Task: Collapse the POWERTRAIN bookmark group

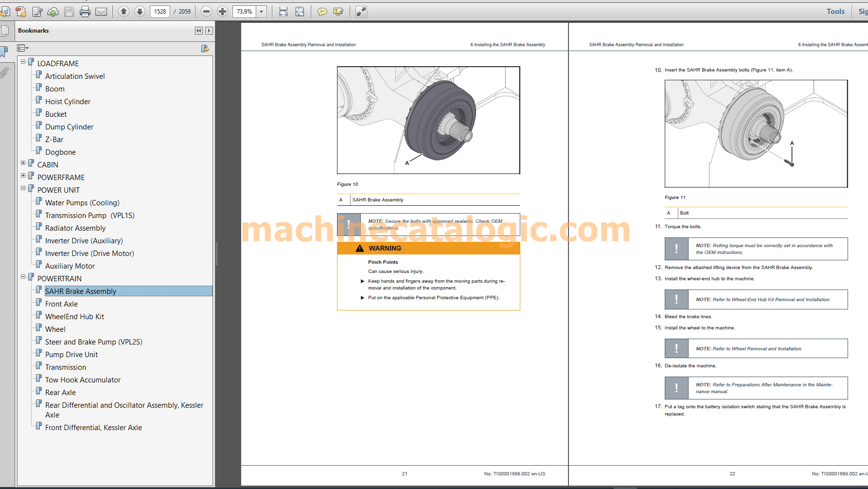Action: [x=23, y=277]
